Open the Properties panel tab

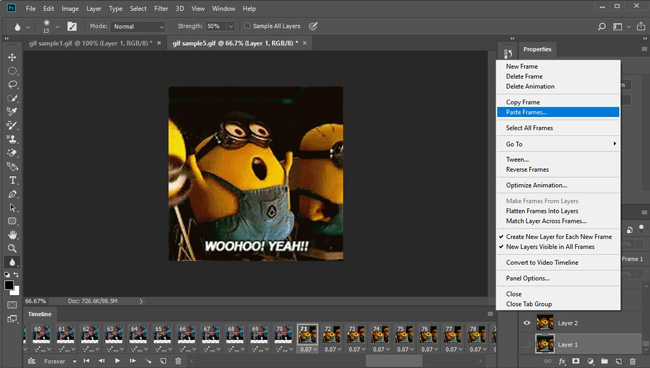click(537, 49)
